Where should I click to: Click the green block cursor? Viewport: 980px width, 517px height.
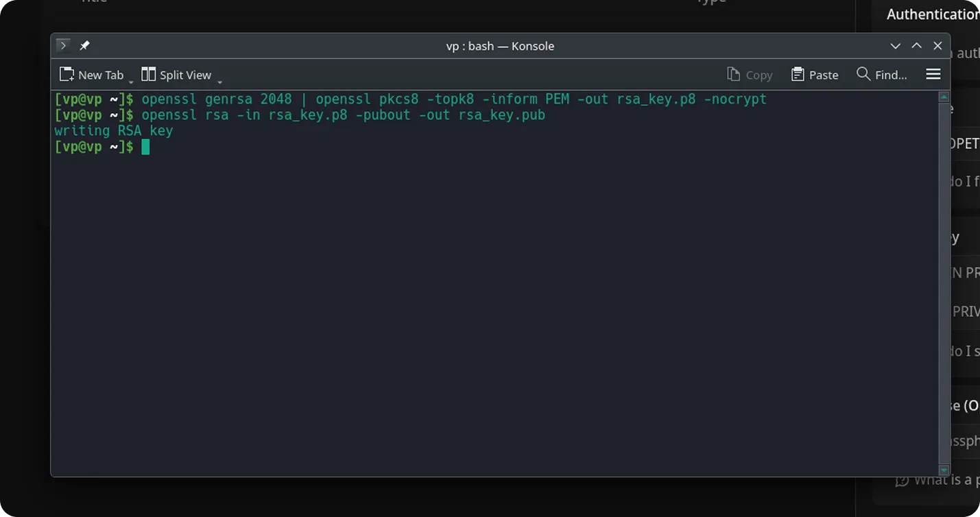145,146
